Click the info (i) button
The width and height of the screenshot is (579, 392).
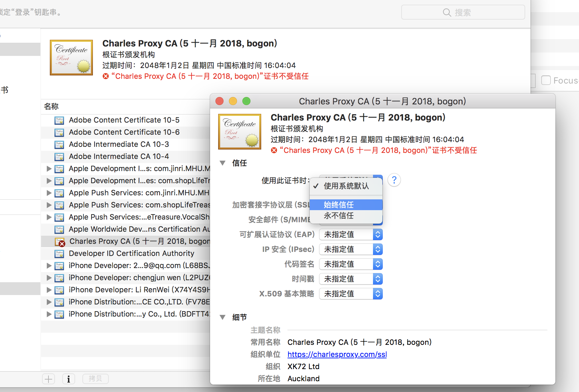click(x=69, y=379)
